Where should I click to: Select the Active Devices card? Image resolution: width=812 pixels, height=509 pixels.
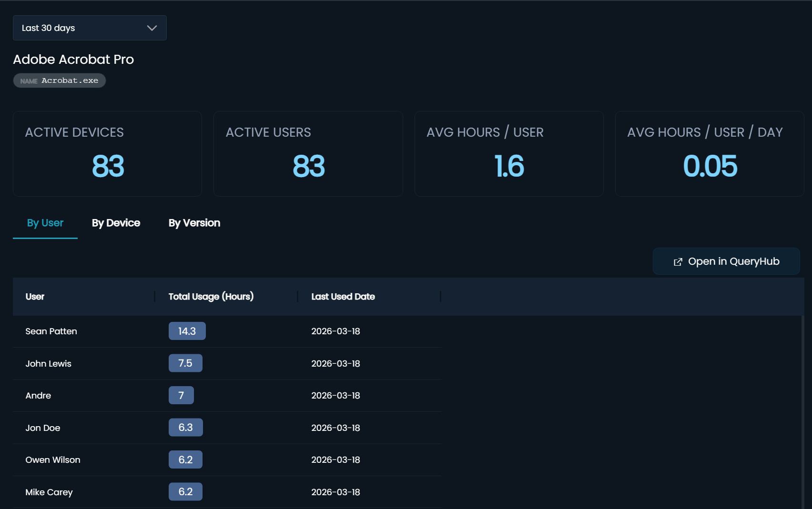coord(108,154)
